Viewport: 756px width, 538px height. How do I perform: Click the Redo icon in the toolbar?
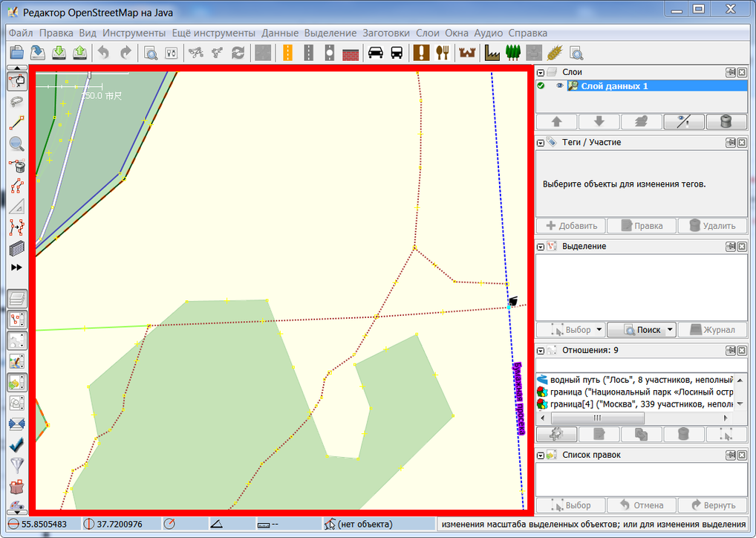[x=125, y=53]
